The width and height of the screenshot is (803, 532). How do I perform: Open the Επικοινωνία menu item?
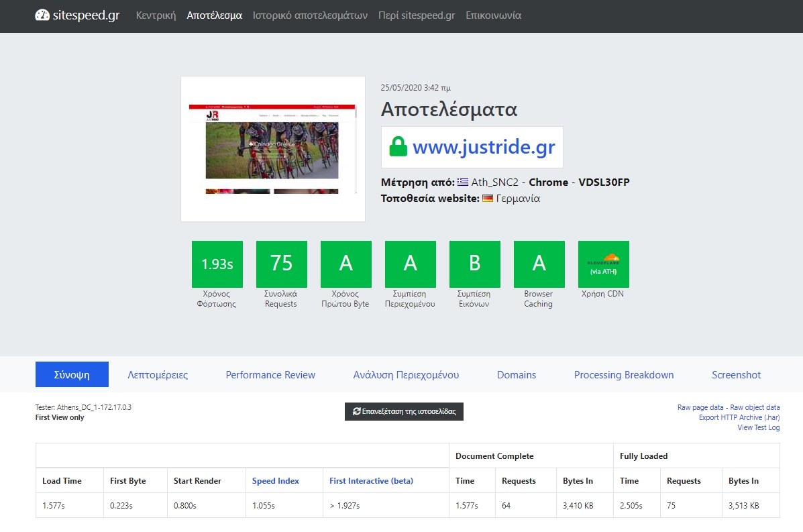point(493,15)
